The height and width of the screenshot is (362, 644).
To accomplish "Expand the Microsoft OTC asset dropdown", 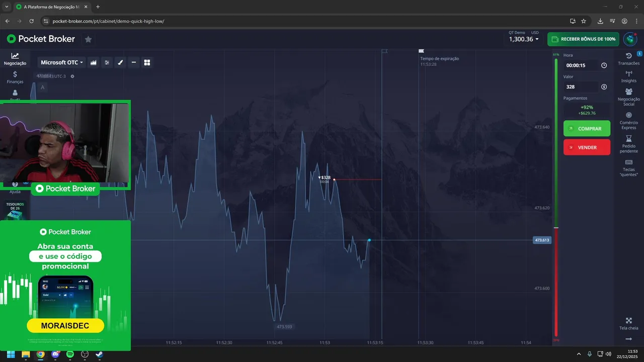I will 62,62.
